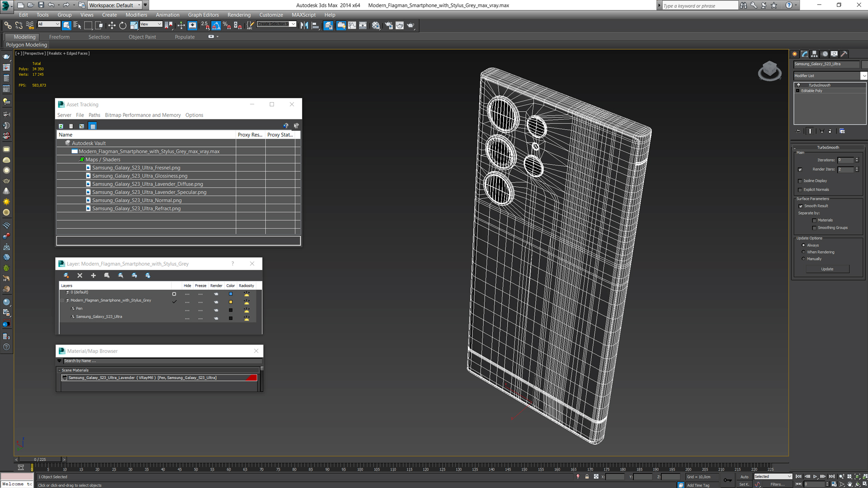This screenshot has height=488, width=868.
Task: Toggle the Percent Snap tool
Action: point(227,25)
